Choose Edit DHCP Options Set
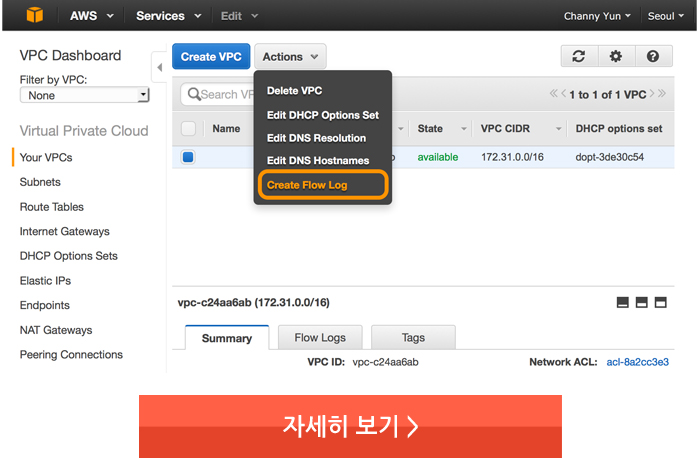The width and height of the screenshot is (700, 458). [323, 115]
